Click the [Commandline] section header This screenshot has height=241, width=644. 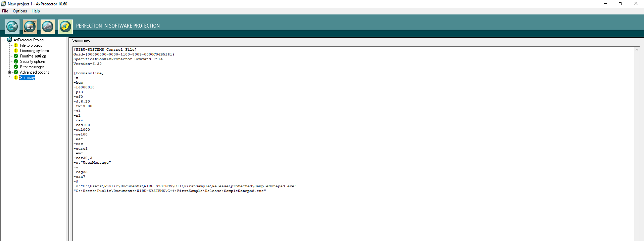(x=89, y=73)
